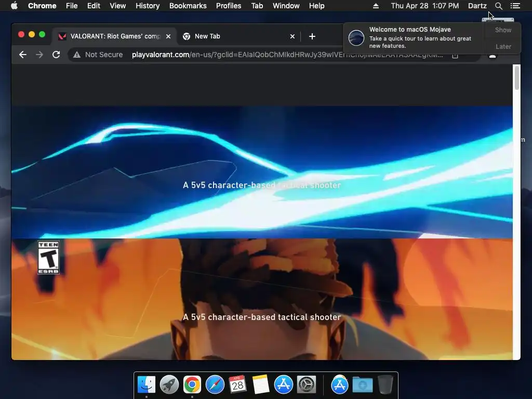Click the Dartz user name in menu bar

tap(477, 6)
